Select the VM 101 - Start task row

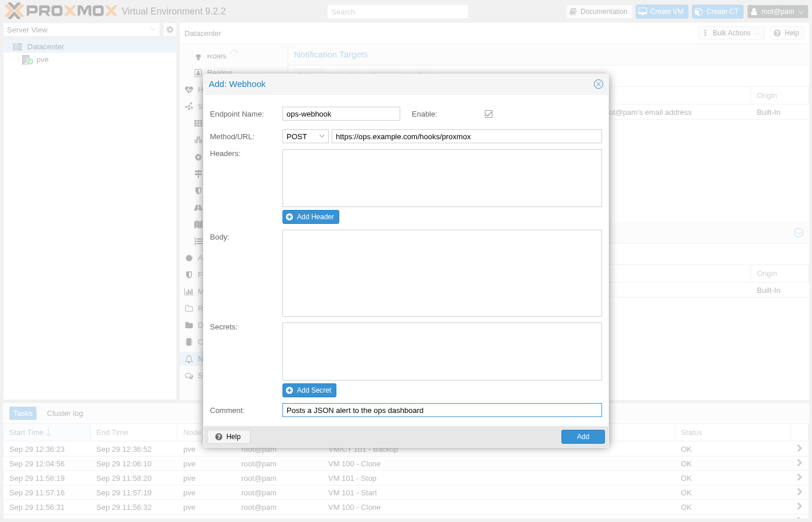(x=406, y=492)
